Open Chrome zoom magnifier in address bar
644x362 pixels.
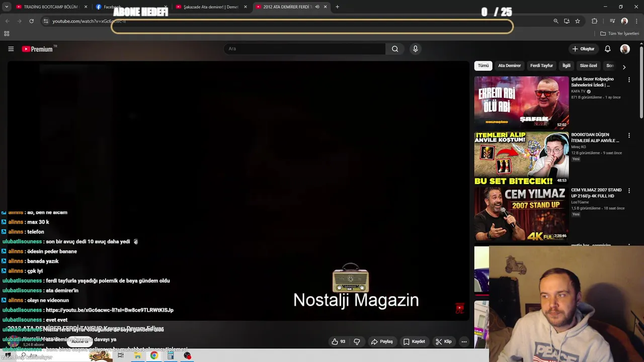click(x=555, y=21)
